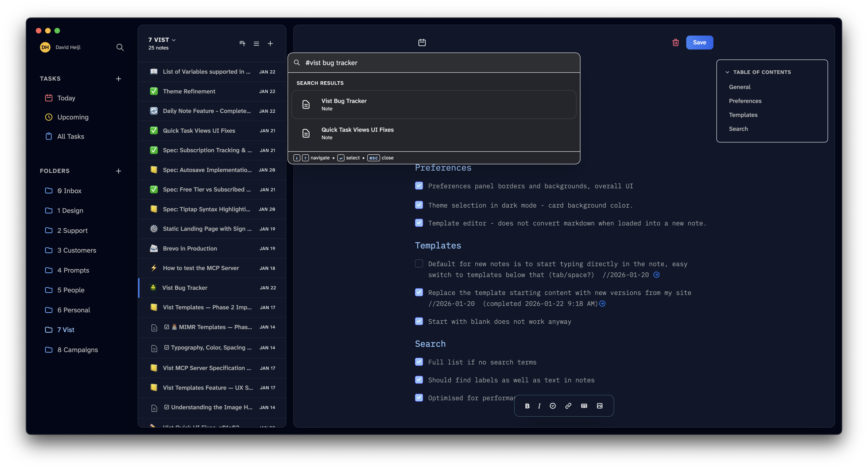Insert an image via the formatting toolbar

click(x=600, y=406)
